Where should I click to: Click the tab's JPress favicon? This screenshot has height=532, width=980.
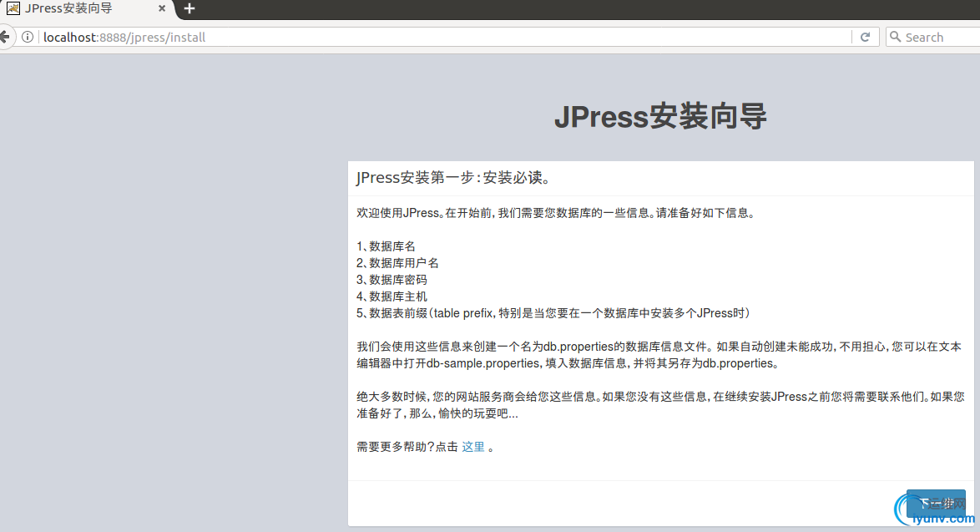pos(13,8)
